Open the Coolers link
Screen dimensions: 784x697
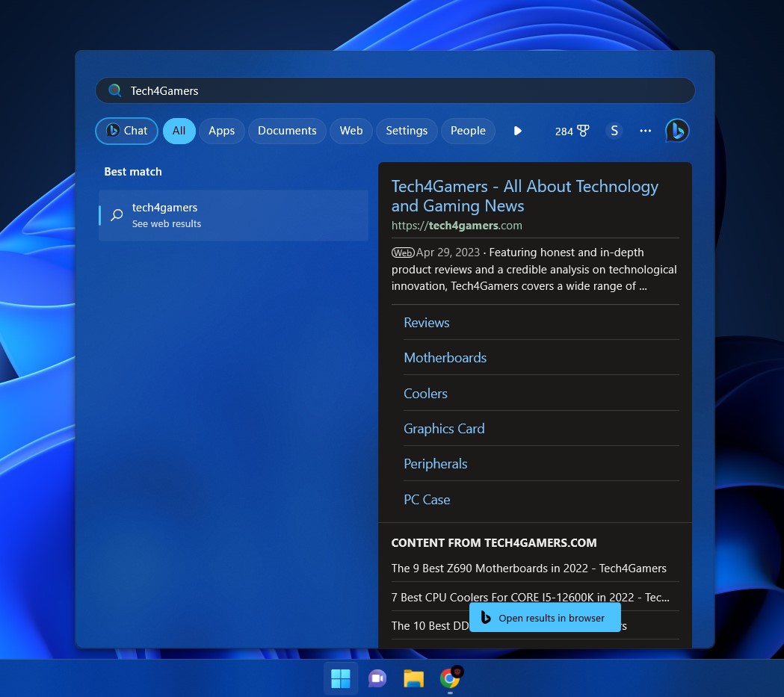[425, 394]
